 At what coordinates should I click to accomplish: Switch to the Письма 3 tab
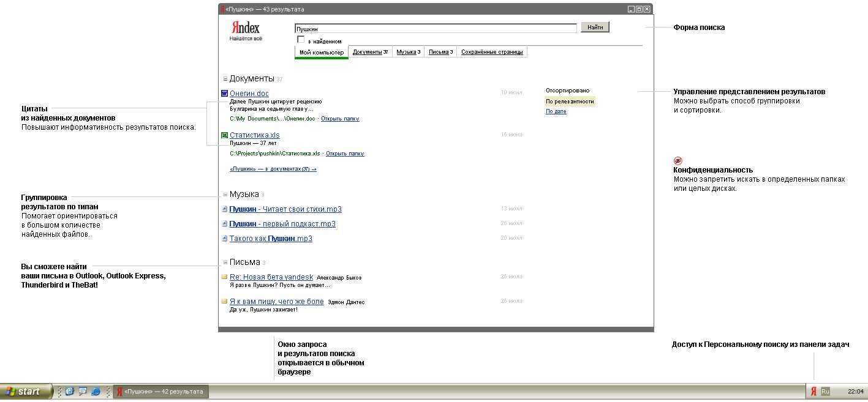tap(440, 52)
